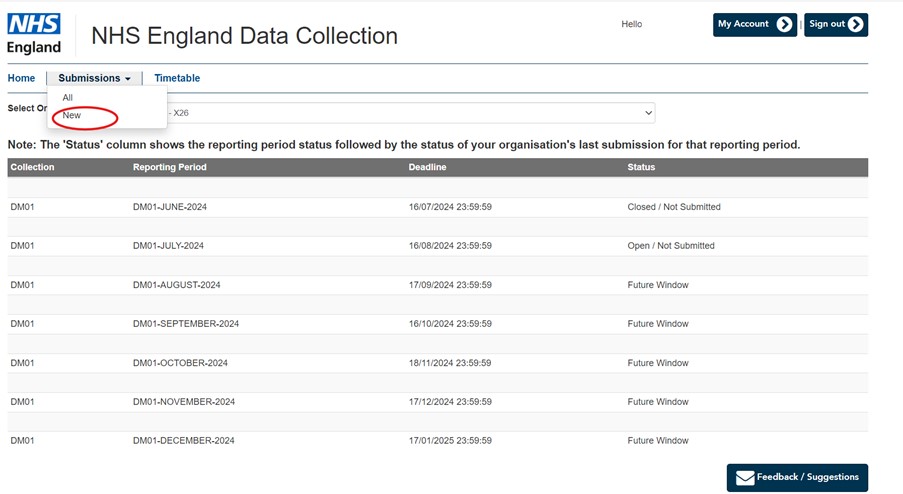Select the DM01-JUNE-2024 reporting period
This screenshot has width=903, height=494.
click(170, 207)
